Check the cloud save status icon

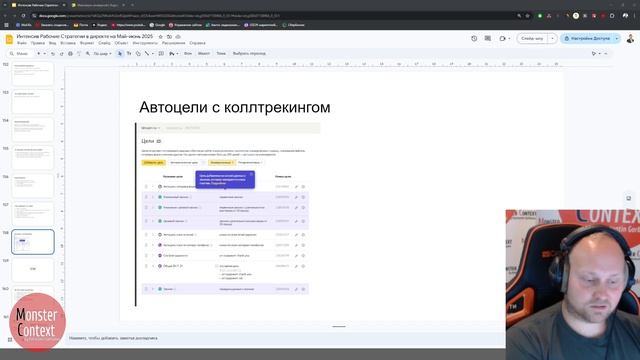coord(178,37)
